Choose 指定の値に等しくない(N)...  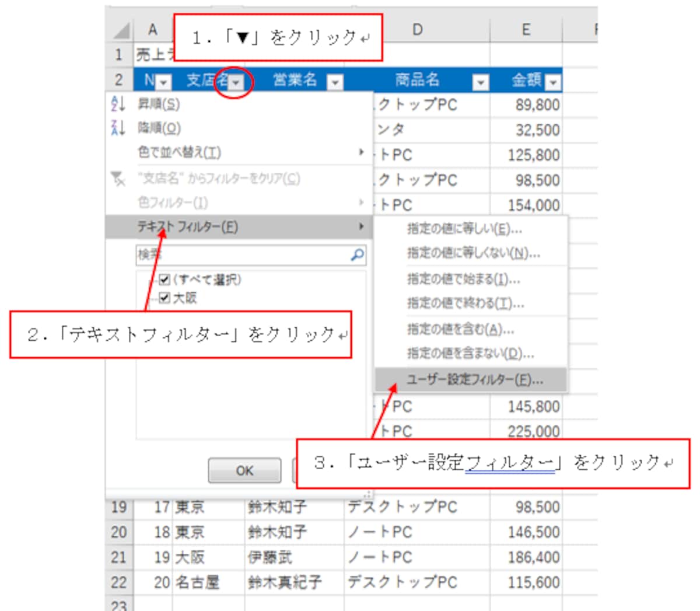471,253
